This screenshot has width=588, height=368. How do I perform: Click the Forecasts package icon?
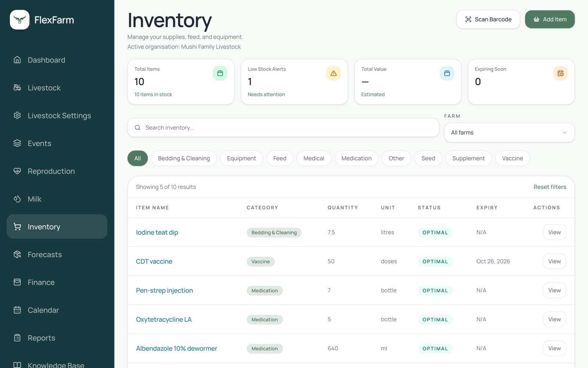point(17,254)
